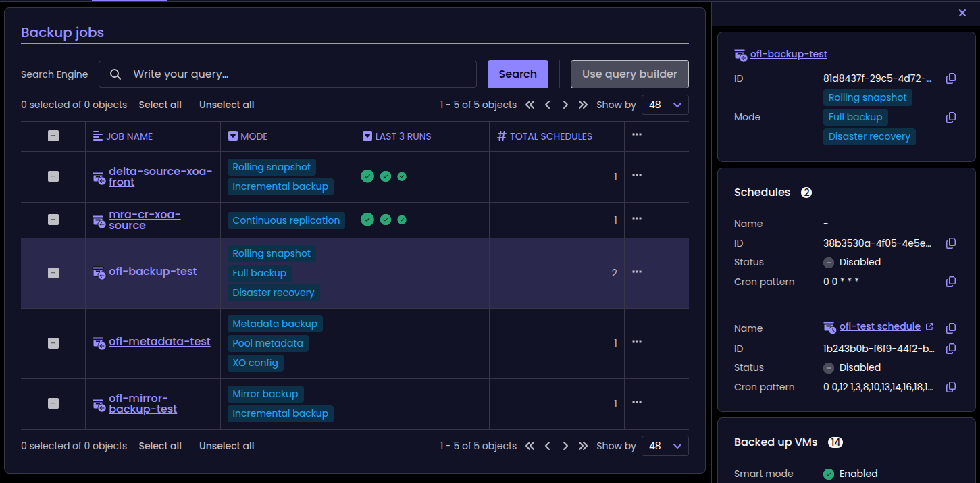Select the delta-source-xoa-front row checkbox
This screenshot has width=980, height=483.
(53, 176)
